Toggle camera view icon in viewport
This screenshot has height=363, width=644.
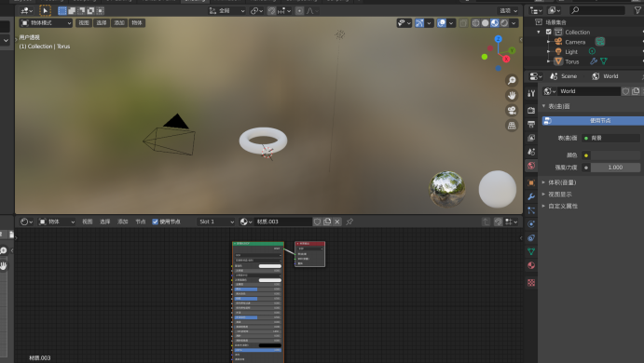tap(512, 111)
